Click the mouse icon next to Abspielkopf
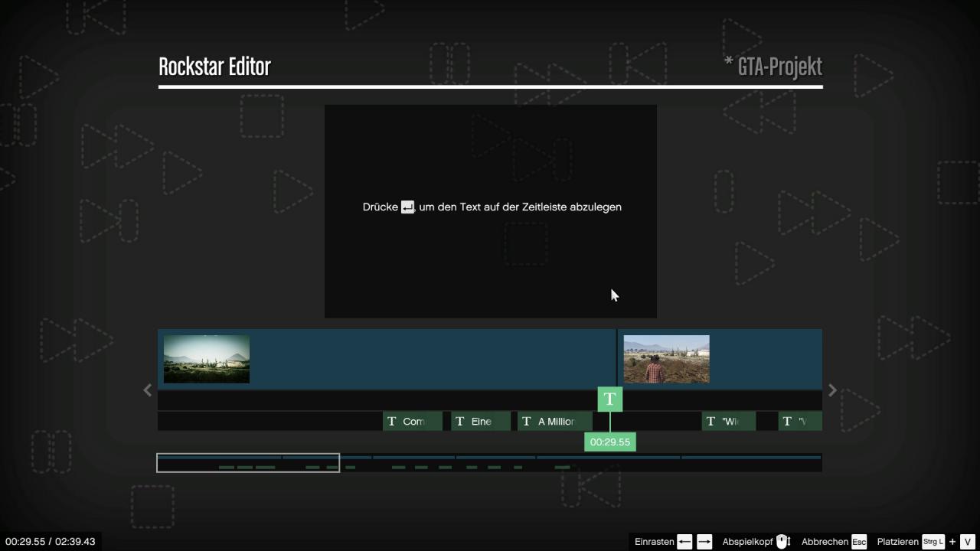This screenshot has height=551, width=980. (782, 542)
